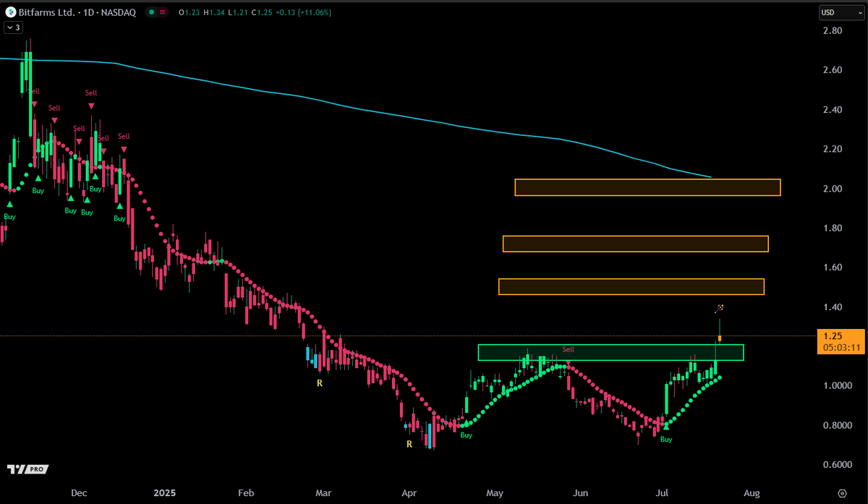This screenshot has width=868, height=504.
Task: Click the May label on time axis
Action: [x=494, y=493]
